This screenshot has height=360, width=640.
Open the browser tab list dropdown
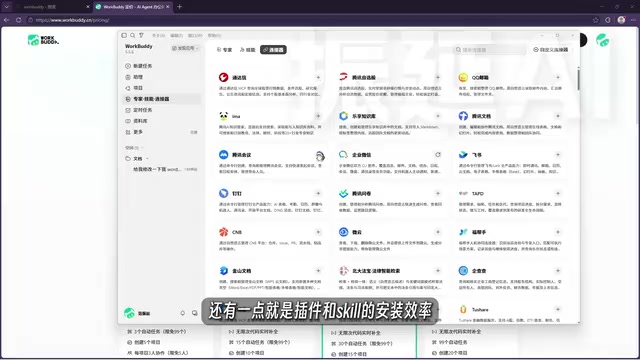7,7
